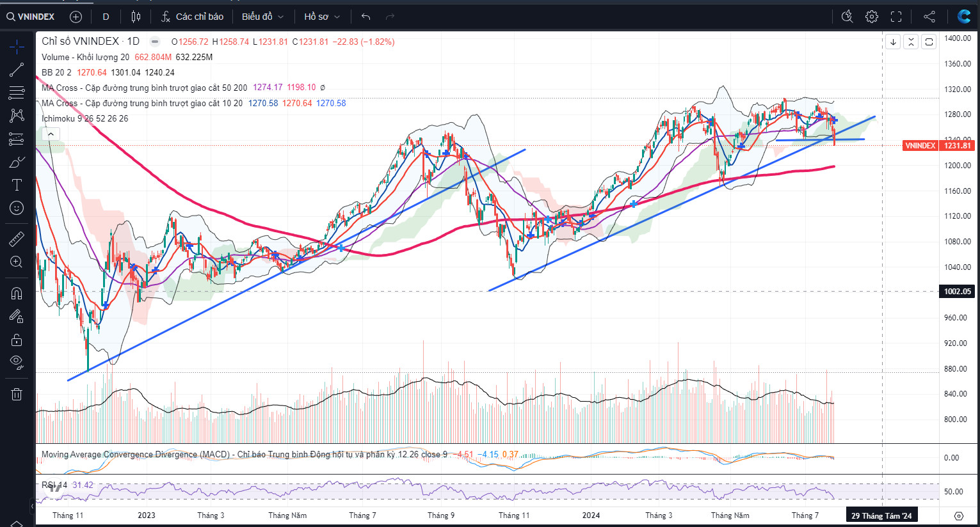Click the blue logo icon top right

point(964,17)
